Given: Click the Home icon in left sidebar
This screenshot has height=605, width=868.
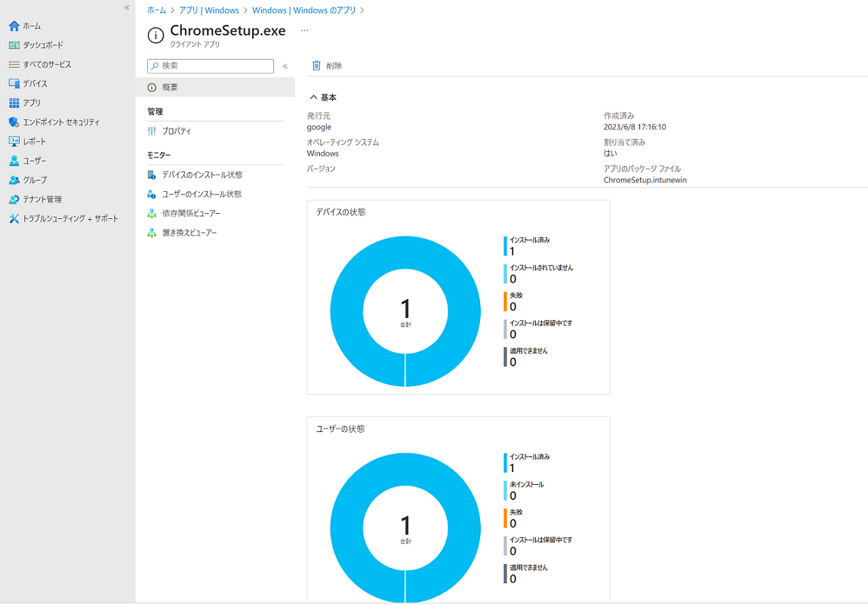Looking at the screenshot, I should 14,26.
